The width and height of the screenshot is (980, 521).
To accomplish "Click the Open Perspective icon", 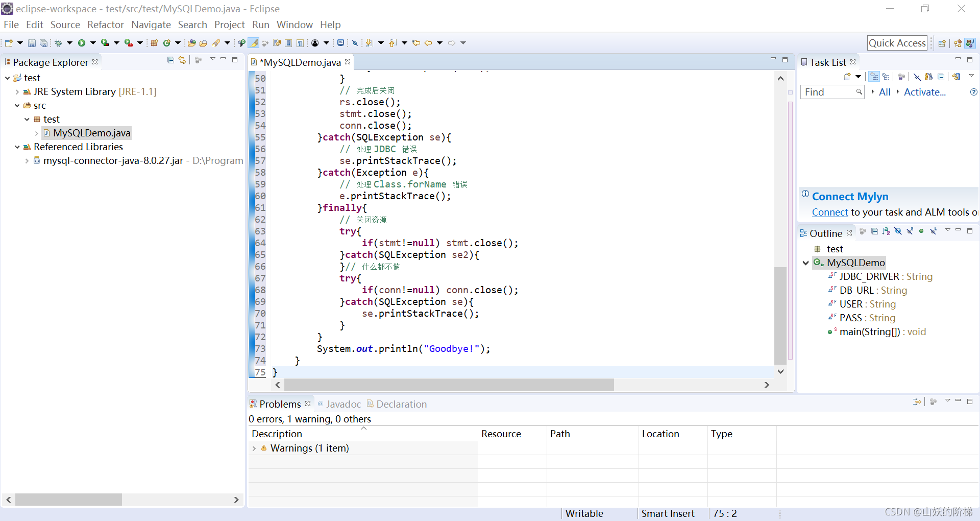I will 942,43.
